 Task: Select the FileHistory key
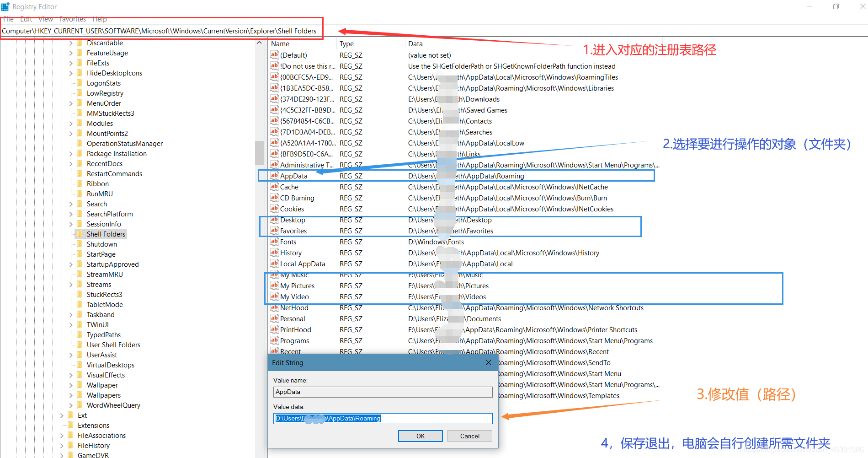tap(94, 446)
